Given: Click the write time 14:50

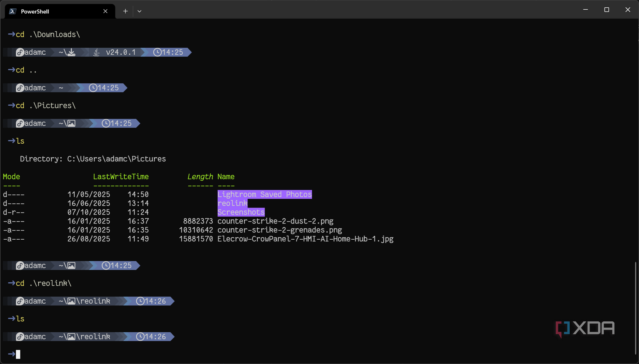Looking at the screenshot, I should (138, 194).
